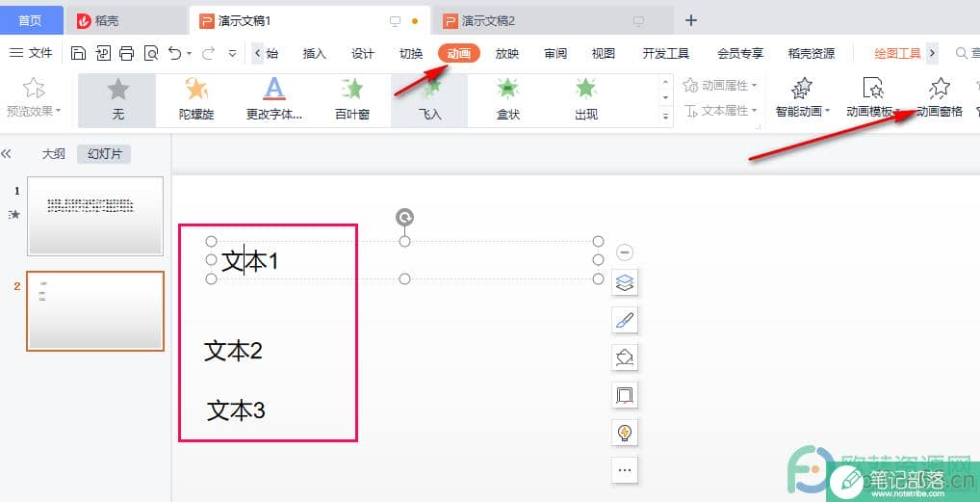
Task: Apply the 百叶窗 blinds animation
Action: coord(352,100)
